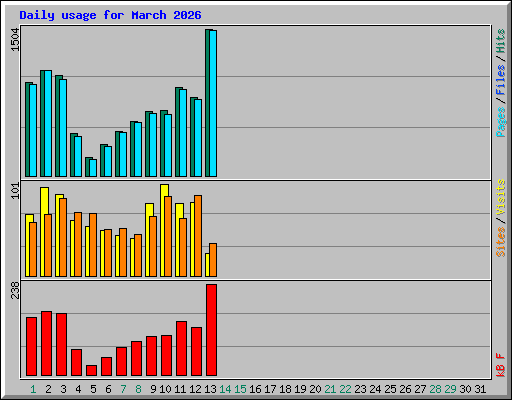Viewport: 512px width, 400px height.
Task: Click day 10 on the x-axis
Action: click(165, 389)
